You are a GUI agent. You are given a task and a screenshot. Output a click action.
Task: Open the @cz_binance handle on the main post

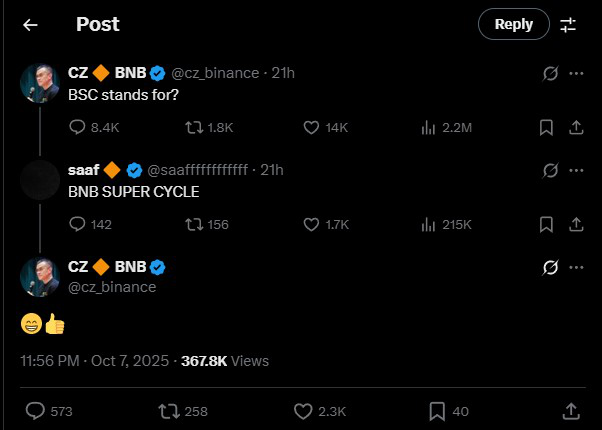coord(112,287)
